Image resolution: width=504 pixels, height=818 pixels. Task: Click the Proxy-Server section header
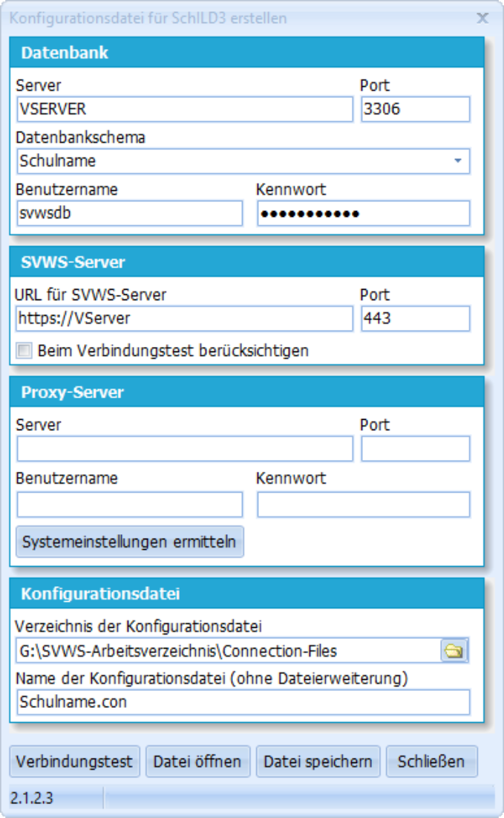(x=247, y=392)
